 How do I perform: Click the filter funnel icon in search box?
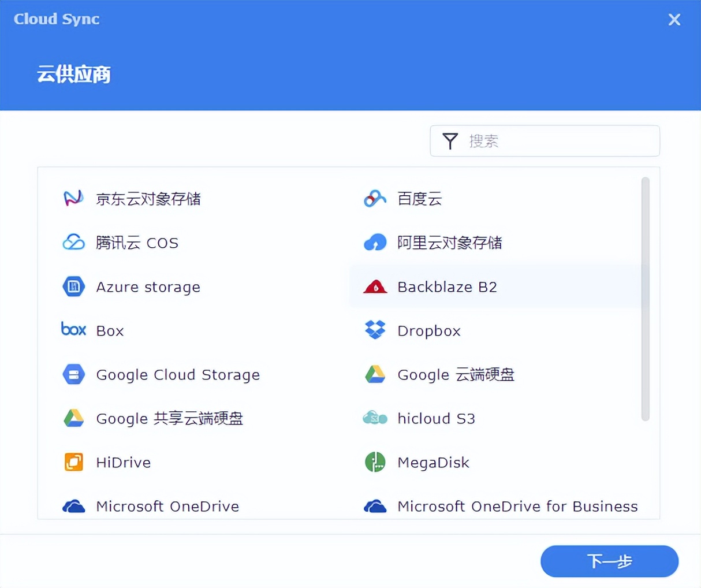450,140
